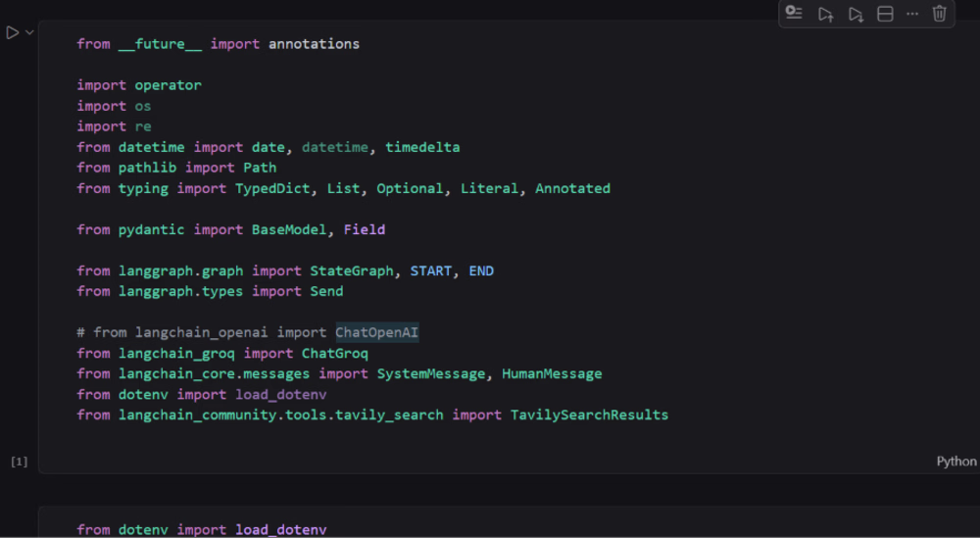Viewport: 980px width, 538px height.
Task: Click on SystemMessage import name
Action: (x=430, y=373)
